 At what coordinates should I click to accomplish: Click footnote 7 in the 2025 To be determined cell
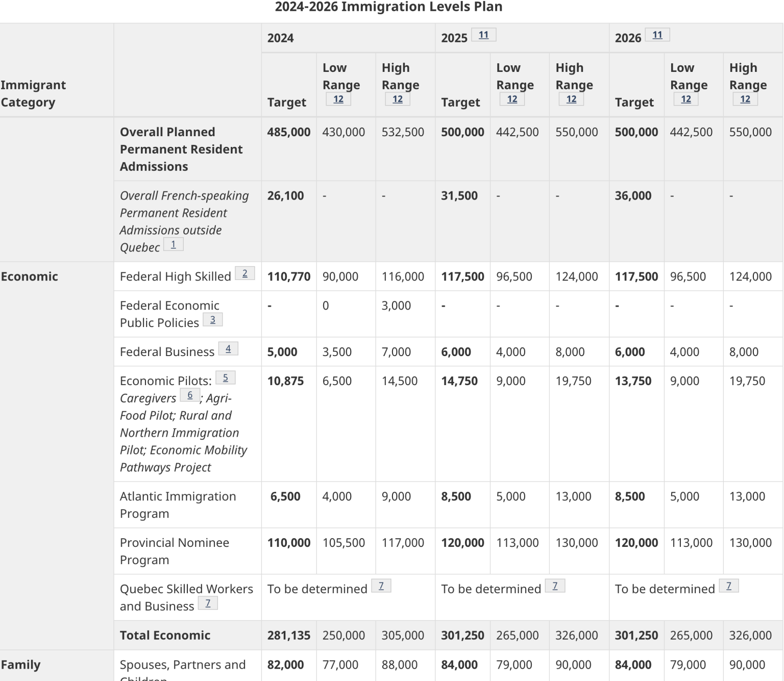556,585
